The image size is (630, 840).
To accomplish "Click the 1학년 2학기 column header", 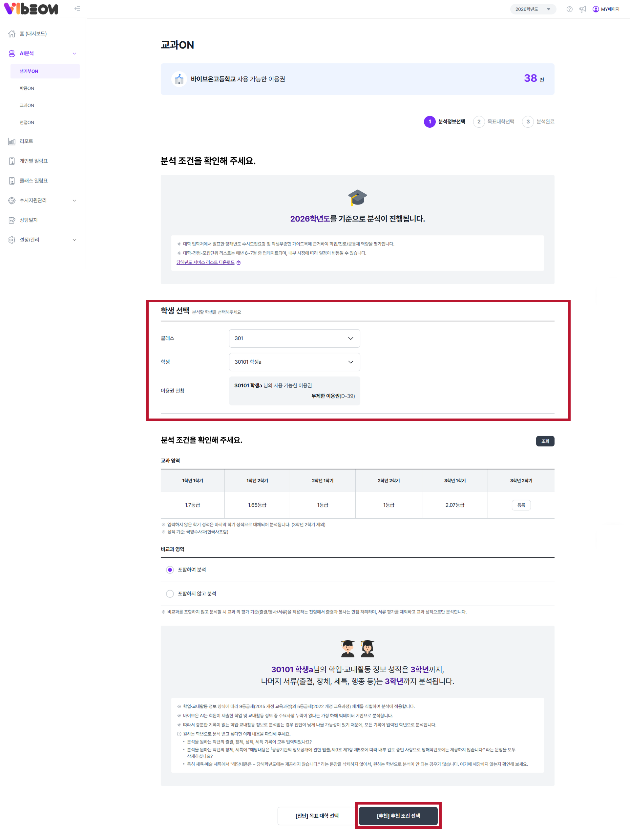I will coord(257,481).
